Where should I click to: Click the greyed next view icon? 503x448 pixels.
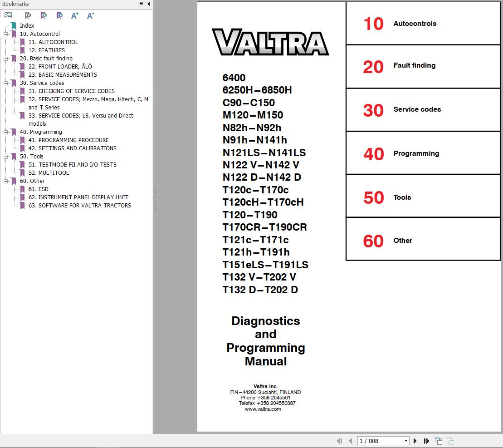click(450, 441)
